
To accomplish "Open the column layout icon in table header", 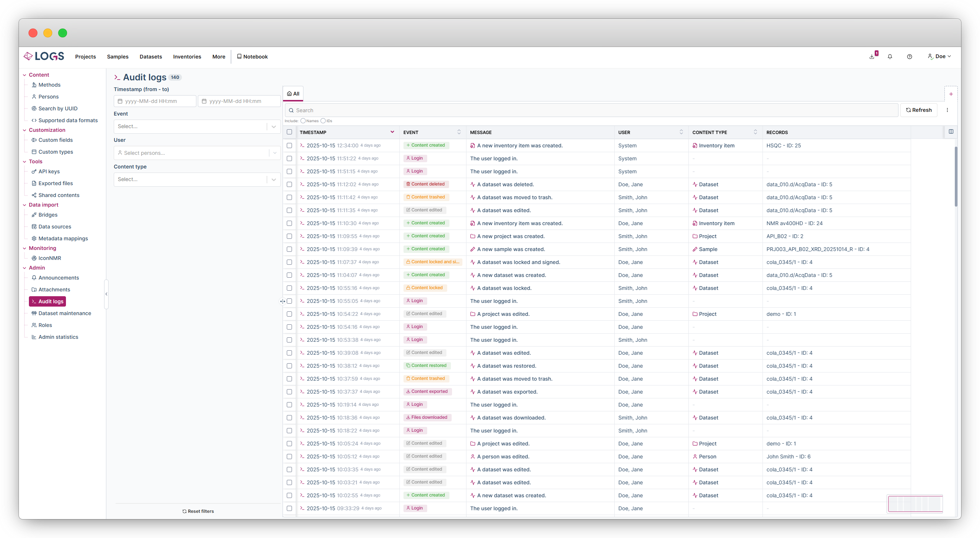I will point(951,131).
